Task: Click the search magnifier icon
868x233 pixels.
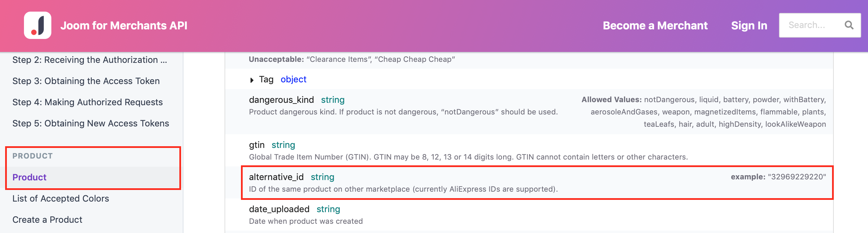Action: pyautogui.click(x=849, y=25)
